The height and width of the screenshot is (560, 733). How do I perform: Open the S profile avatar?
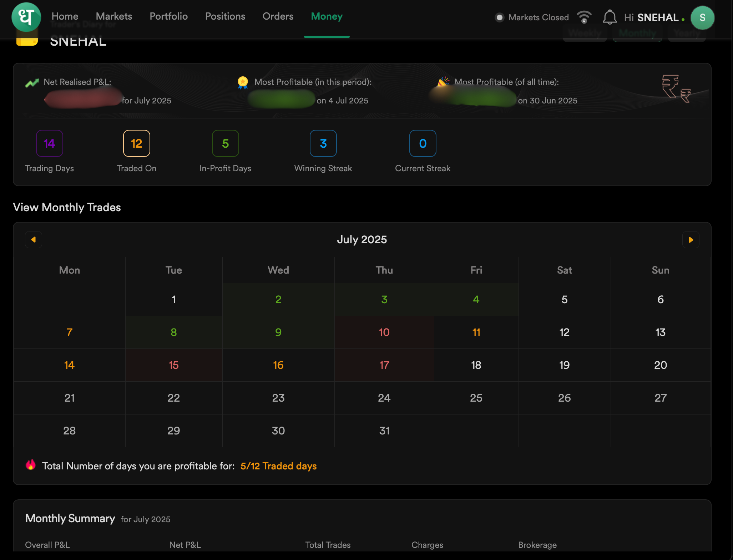click(702, 17)
